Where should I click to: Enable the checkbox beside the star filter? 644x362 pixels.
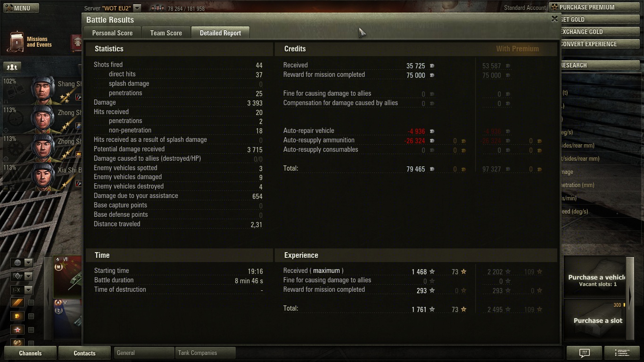click(x=31, y=330)
